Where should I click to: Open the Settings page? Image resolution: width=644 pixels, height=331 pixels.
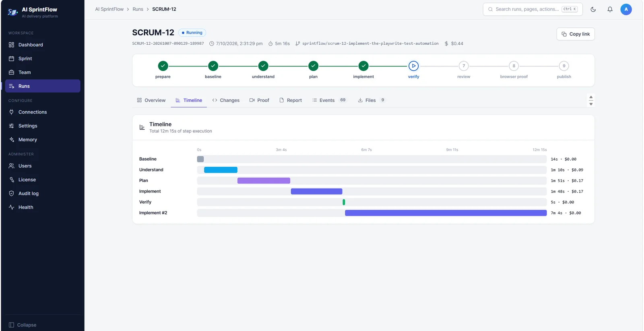[x=42, y=126]
